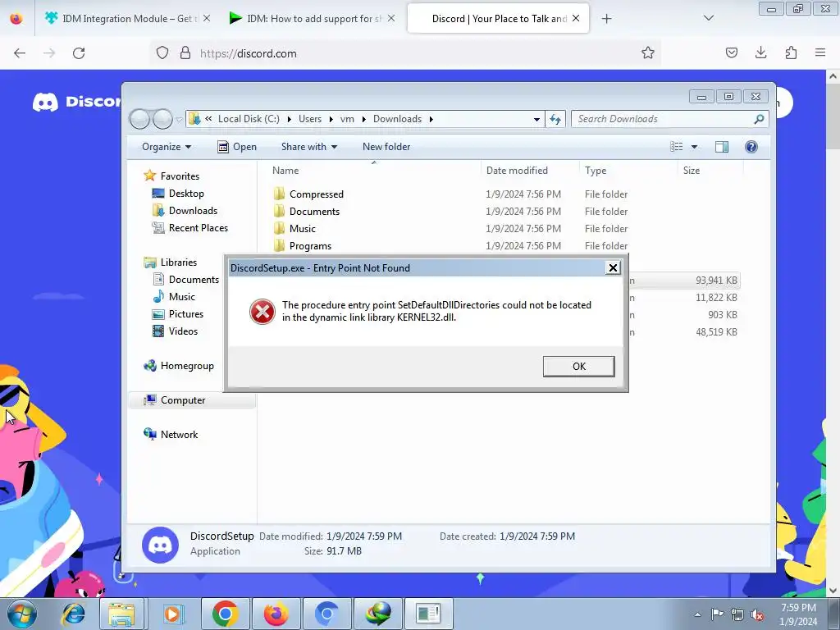The height and width of the screenshot is (630, 840).
Task: Click the red error icon in the dialog
Action: pos(262,311)
